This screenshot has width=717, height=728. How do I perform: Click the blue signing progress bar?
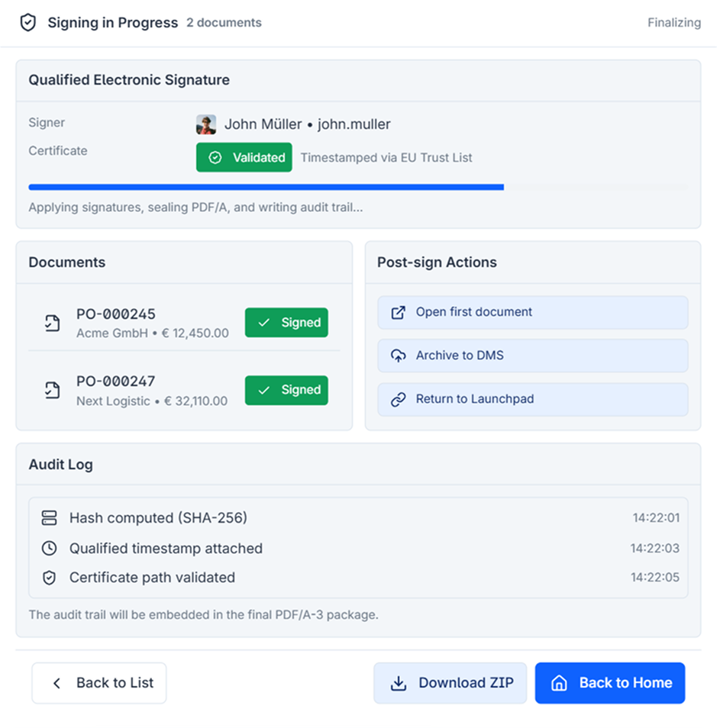pyautogui.click(x=266, y=187)
